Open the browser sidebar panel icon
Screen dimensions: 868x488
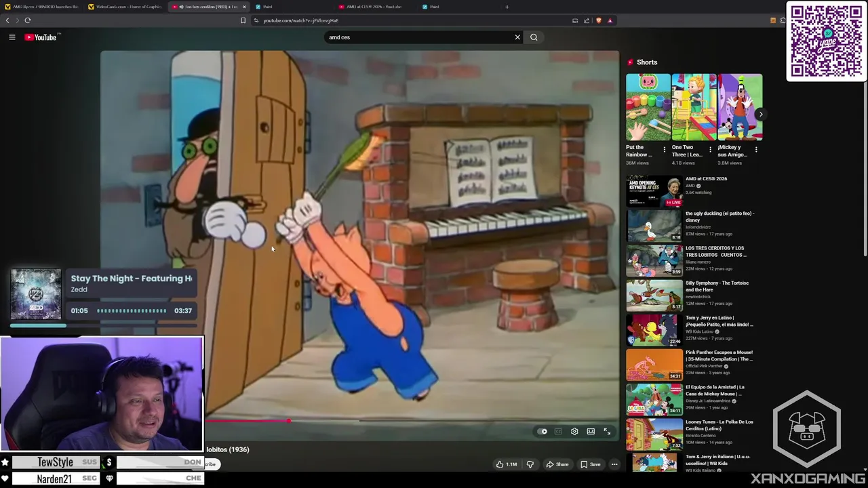coord(575,20)
